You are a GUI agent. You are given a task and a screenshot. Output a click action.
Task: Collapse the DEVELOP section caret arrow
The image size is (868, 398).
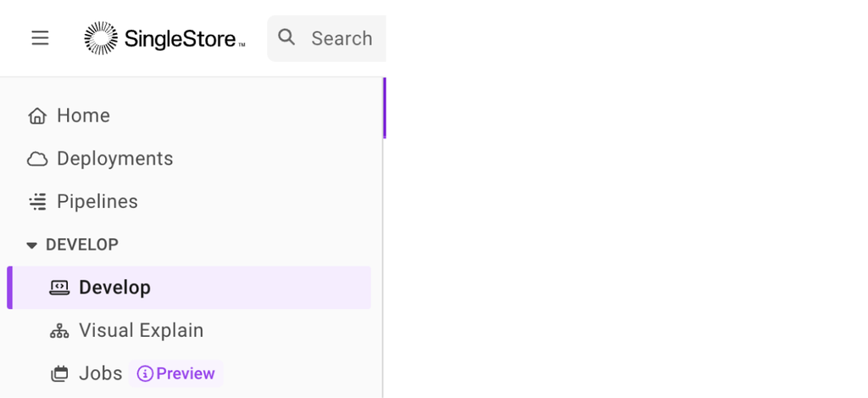click(x=31, y=245)
